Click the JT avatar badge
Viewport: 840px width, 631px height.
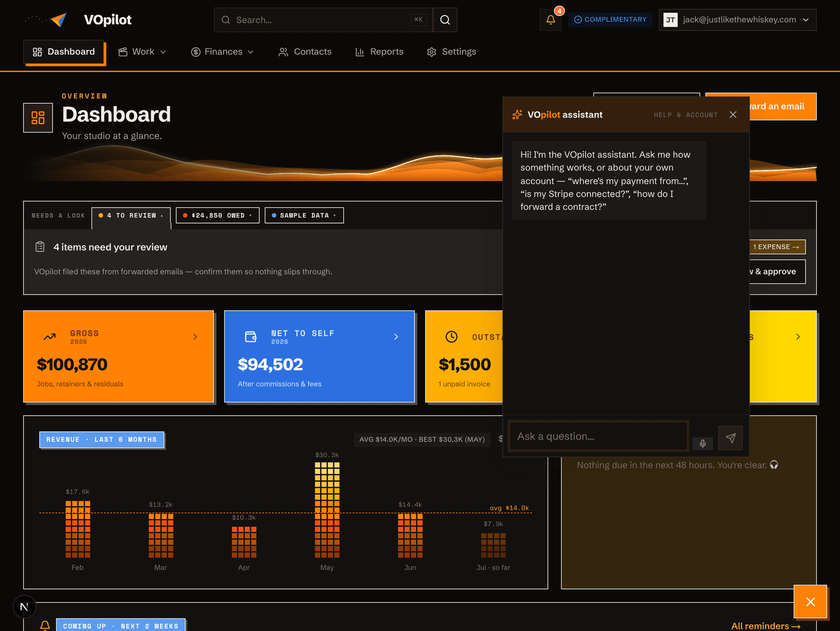670,20
